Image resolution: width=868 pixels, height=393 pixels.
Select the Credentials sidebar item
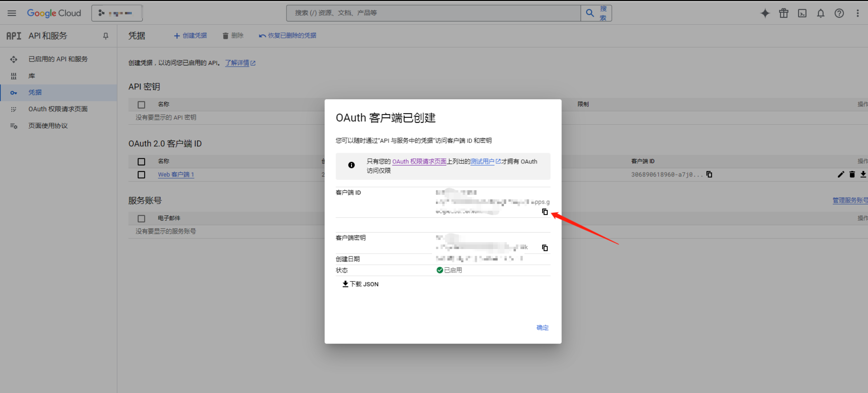58,93
